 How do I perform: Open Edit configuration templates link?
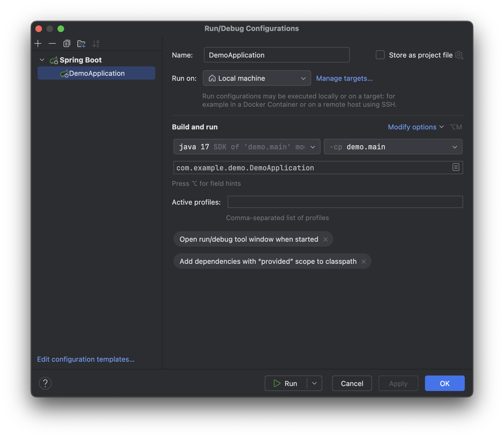pyautogui.click(x=86, y=359)
